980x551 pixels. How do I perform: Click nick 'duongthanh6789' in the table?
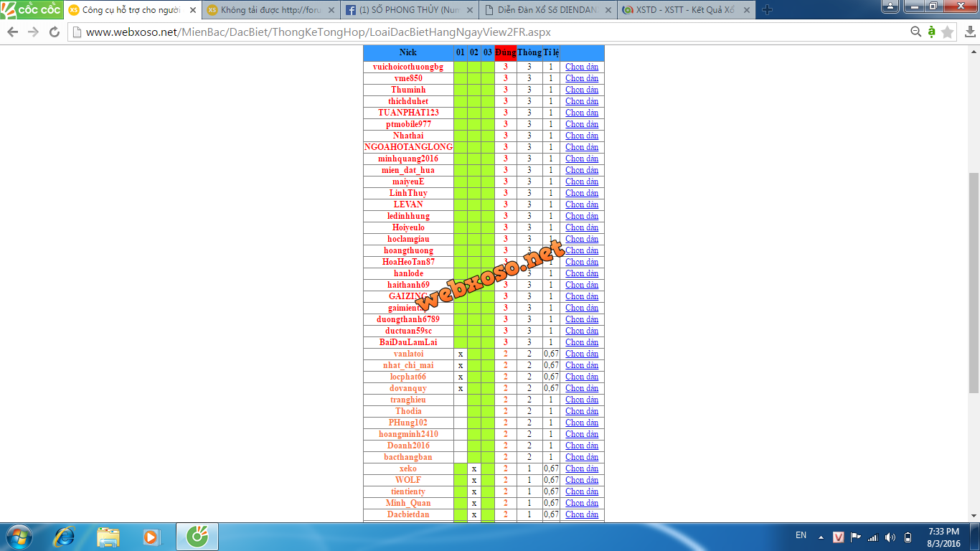pyautogui.click(x=408, y=319)
